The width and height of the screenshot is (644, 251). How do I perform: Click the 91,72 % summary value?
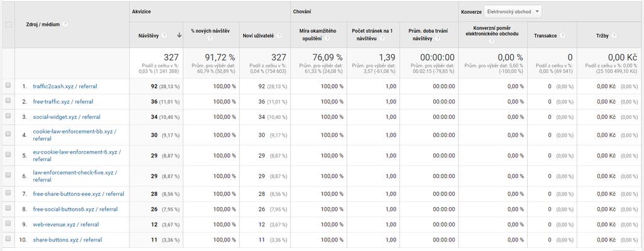219,57
